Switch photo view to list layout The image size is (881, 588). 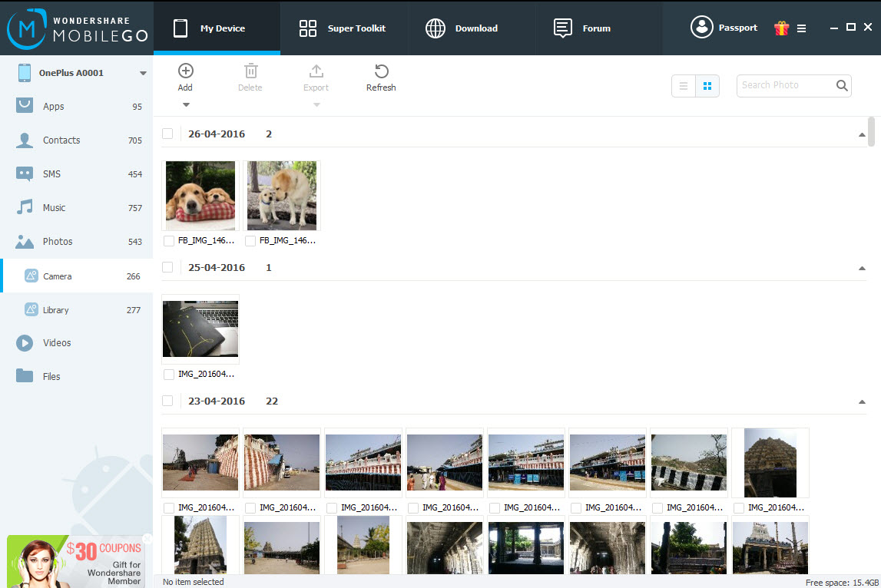(x=683, y=85)
